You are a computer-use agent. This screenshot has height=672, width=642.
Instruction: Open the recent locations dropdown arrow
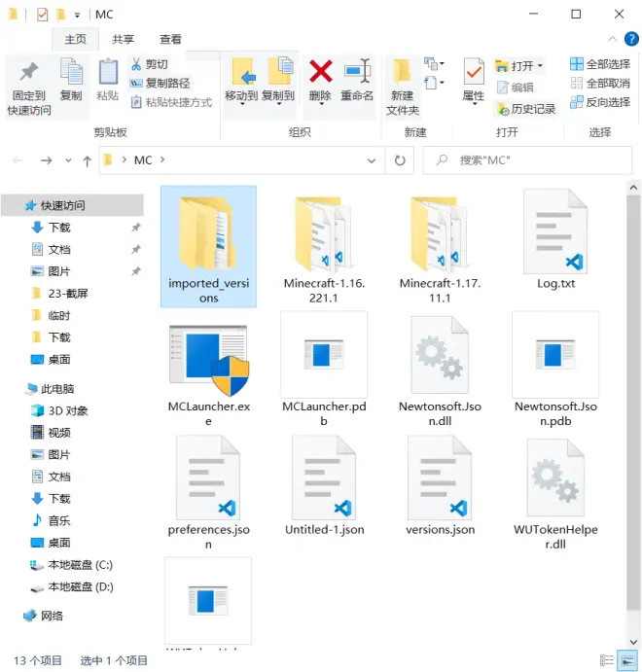(68, 160)
